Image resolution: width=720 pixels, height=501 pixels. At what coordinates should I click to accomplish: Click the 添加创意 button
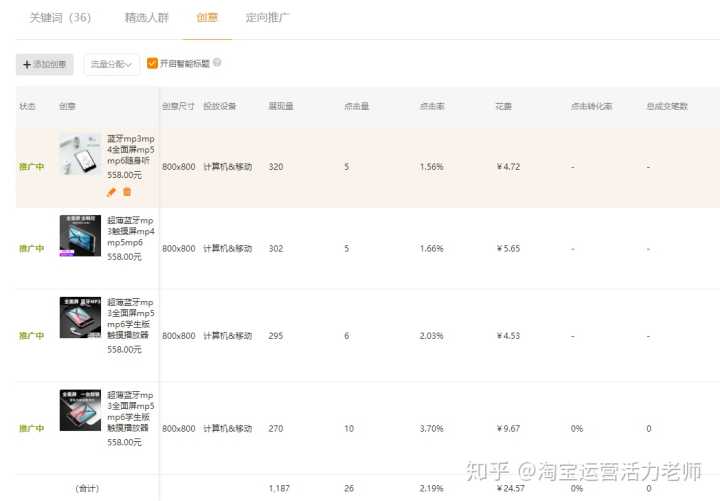(45, 64)
